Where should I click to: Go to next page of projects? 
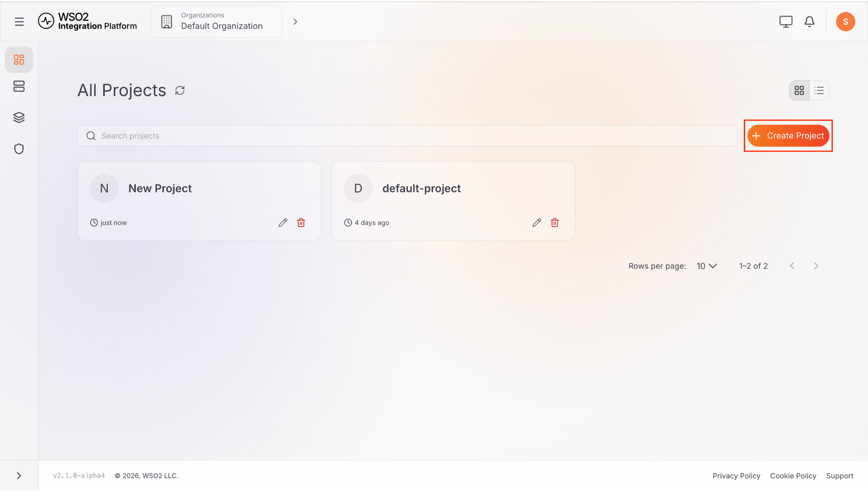(x=816, y=266)
